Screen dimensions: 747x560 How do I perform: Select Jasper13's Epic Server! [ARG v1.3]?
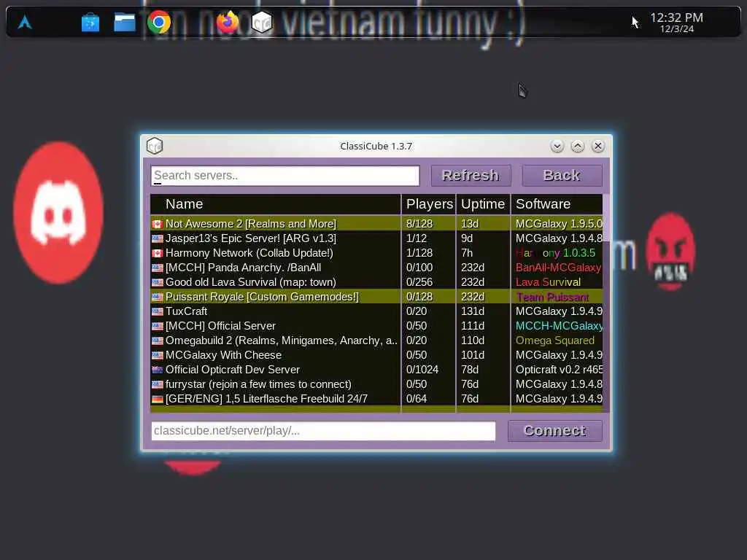(x=376, y=238)
